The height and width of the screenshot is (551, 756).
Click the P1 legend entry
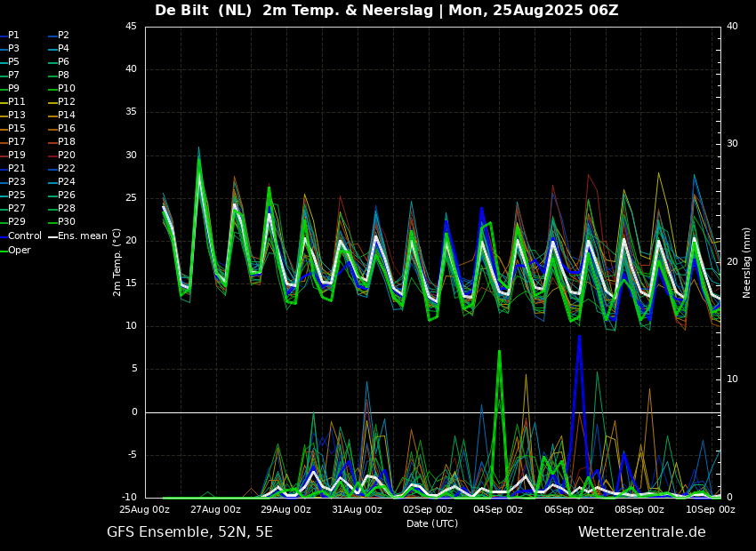click(13, 36)
